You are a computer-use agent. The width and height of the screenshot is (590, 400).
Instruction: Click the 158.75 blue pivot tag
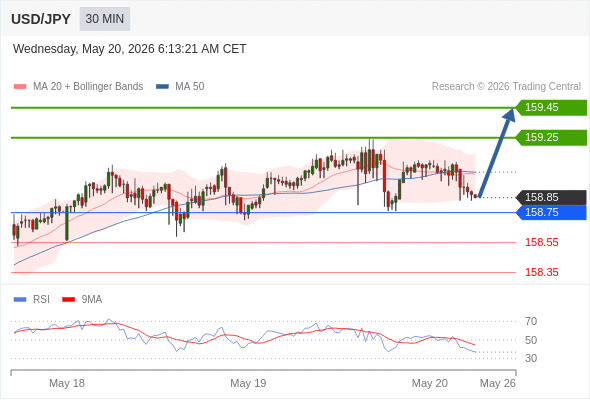[x=551, y=212]
